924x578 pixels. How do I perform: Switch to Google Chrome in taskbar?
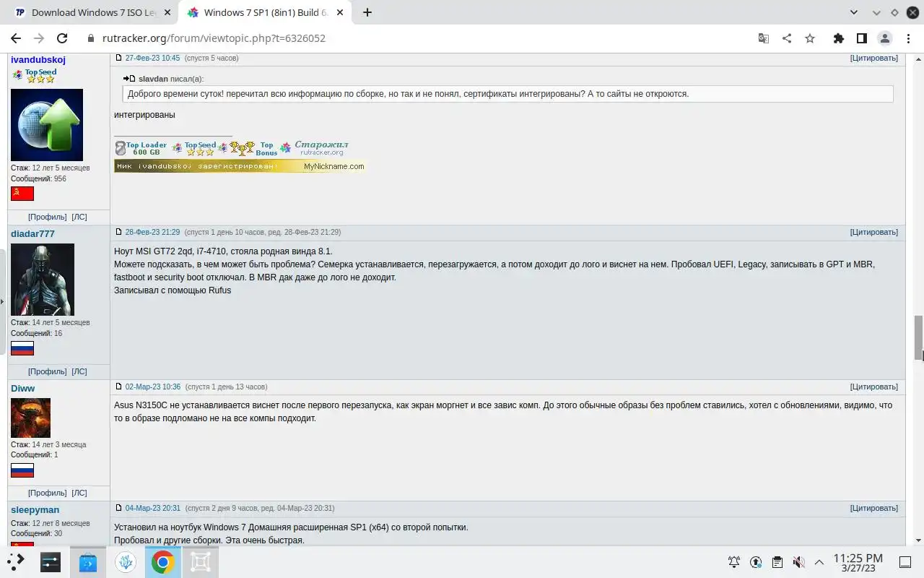click(x=163, y=561)
